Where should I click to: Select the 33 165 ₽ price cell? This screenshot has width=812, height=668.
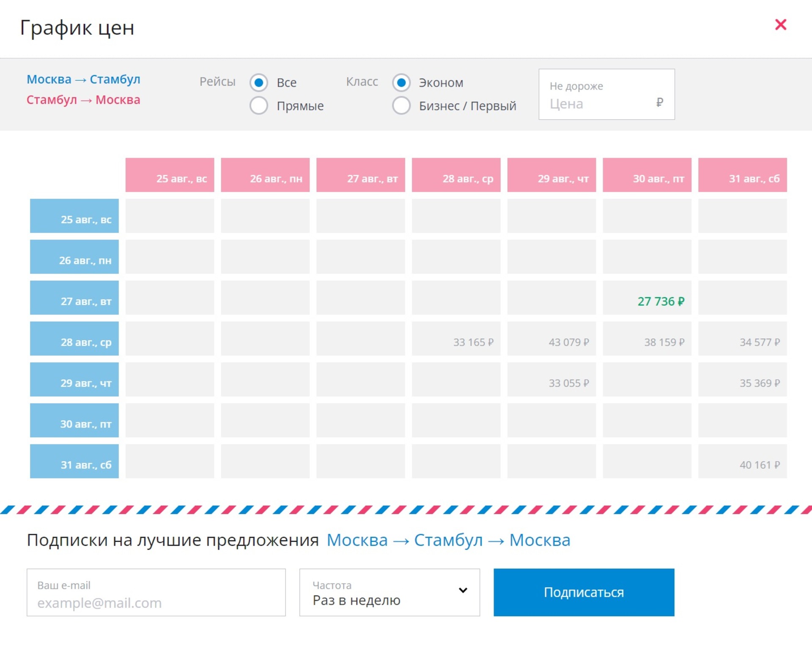pyautogui.click(x=456, y=339)
